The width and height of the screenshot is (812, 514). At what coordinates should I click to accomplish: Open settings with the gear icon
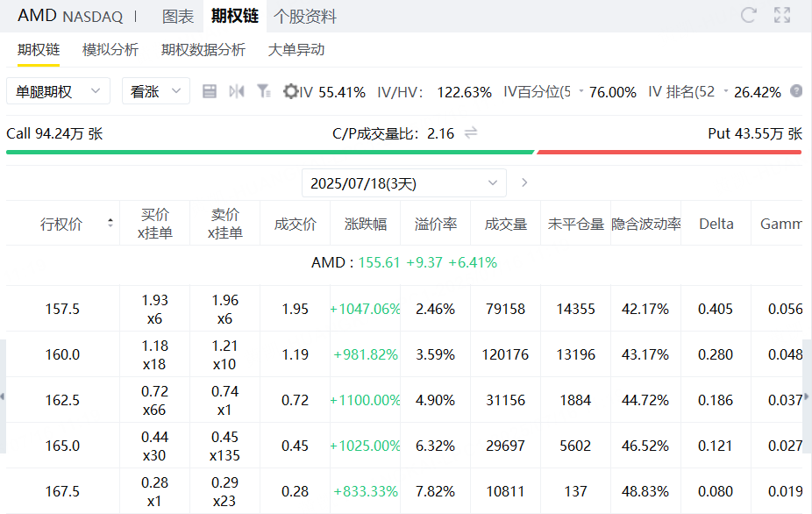point(290,92)
